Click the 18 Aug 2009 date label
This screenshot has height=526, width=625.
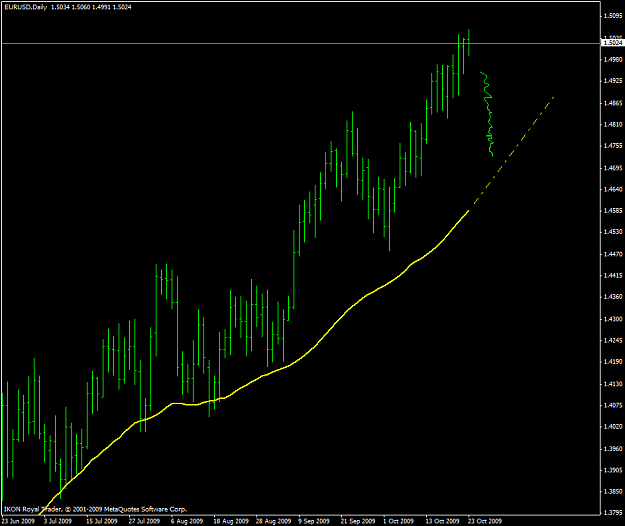click(231, 521)
